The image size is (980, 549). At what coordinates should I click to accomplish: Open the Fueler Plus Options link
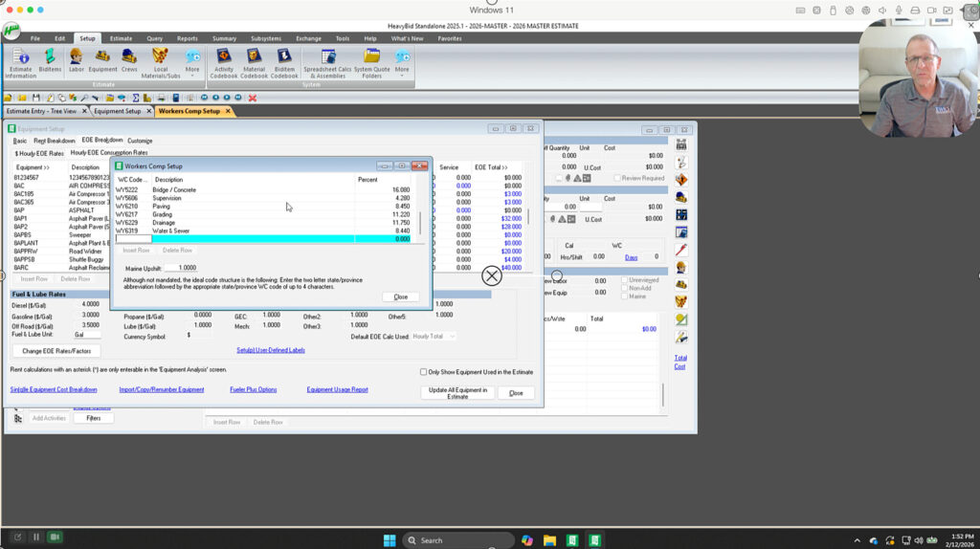coord(254,390)
